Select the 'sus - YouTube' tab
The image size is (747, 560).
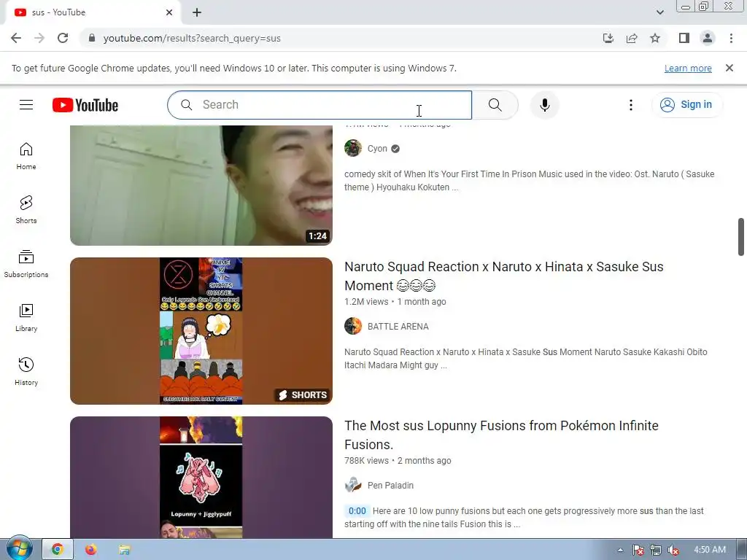pos(93,12)
